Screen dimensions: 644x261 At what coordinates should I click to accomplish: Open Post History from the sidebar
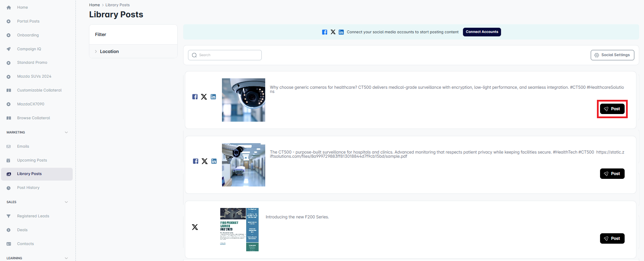pos(28,188)
